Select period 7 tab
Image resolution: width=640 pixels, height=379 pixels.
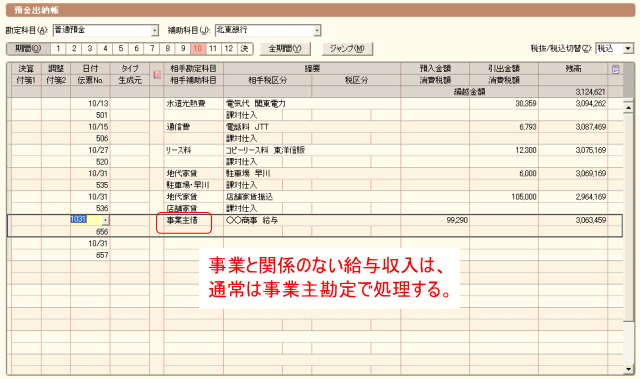point(152,49)
